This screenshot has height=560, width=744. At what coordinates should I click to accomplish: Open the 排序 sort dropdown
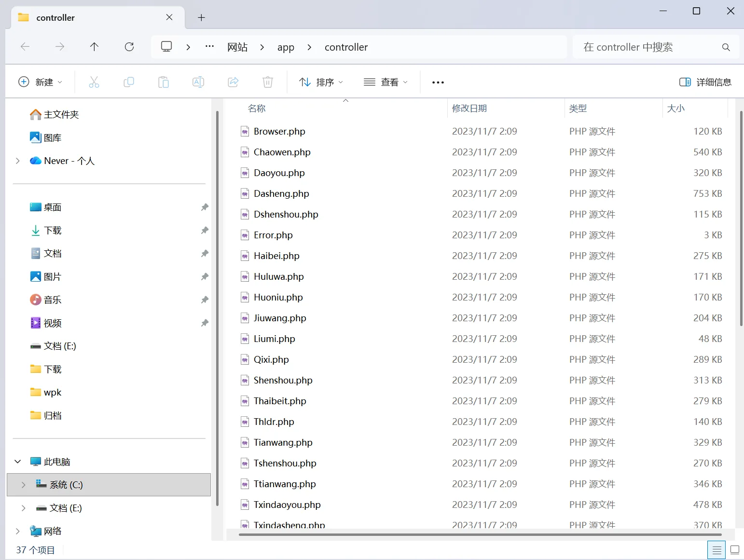[x=321, y=82]
